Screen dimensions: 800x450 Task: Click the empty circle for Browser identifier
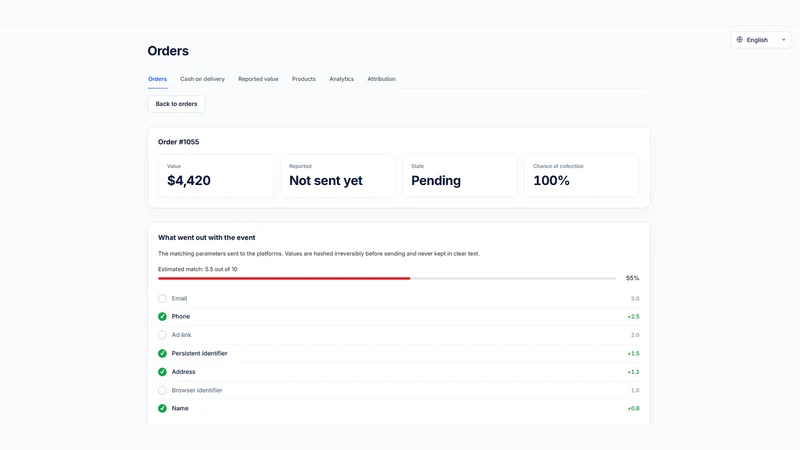coord(162,390)
